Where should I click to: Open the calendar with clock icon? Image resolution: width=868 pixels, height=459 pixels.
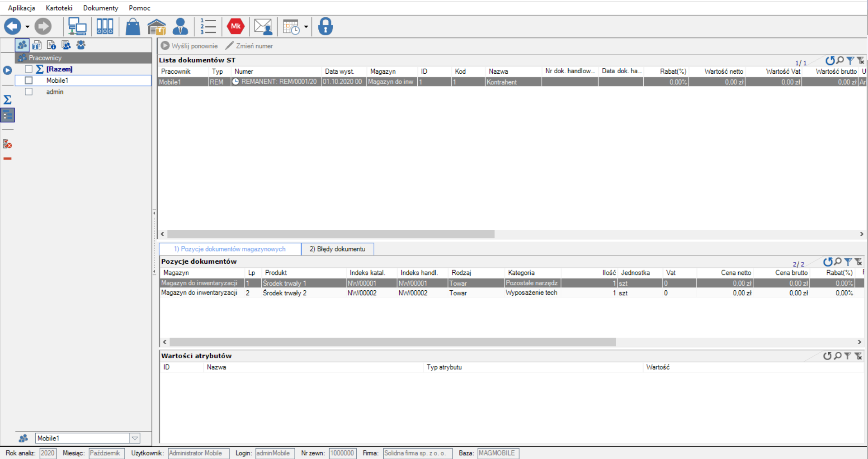click(x=291, y=27)
